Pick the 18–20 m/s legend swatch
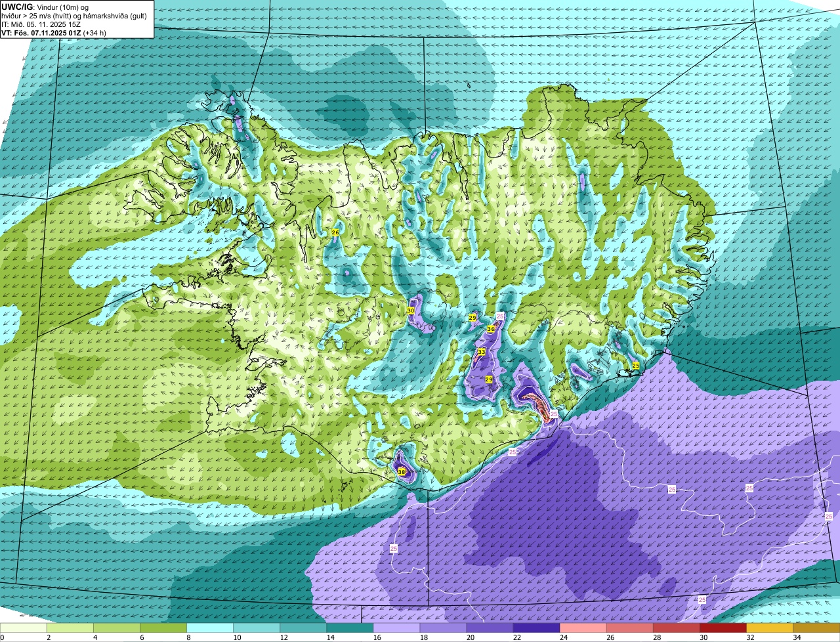 click(443, 628)
